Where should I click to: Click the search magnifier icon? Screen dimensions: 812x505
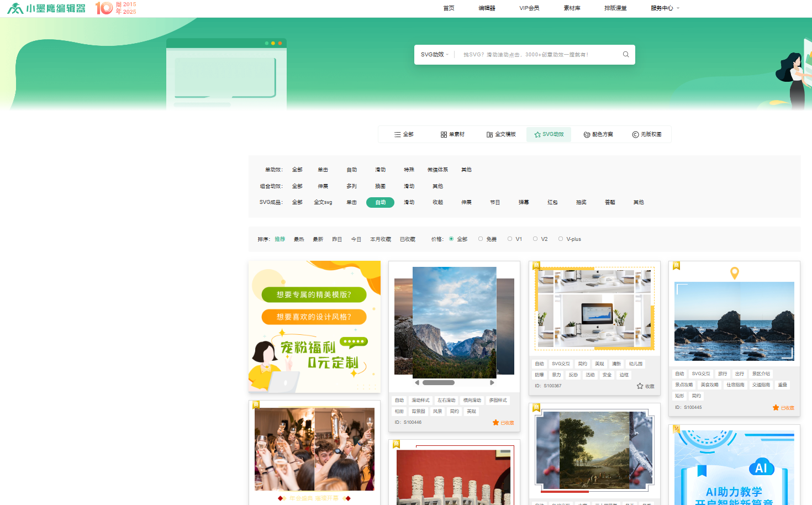(x=626, y=54)
